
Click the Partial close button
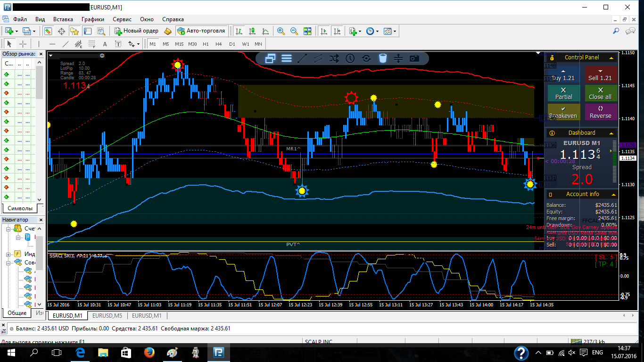tap(563, 93)
